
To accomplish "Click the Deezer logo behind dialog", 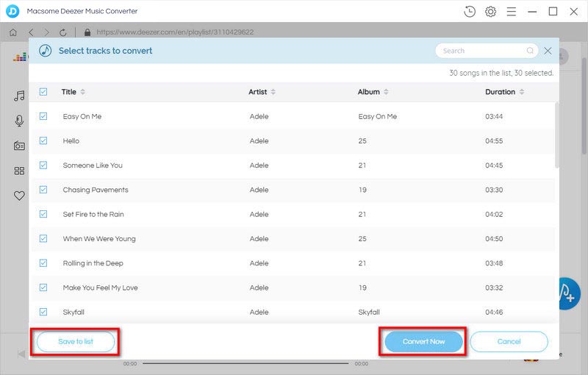I will pos(21,57).
